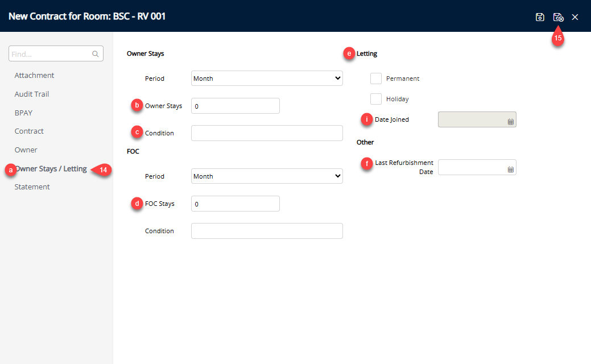Click the Save and Exit icon
Screen dimensions: 591x364
coord(558,17)
